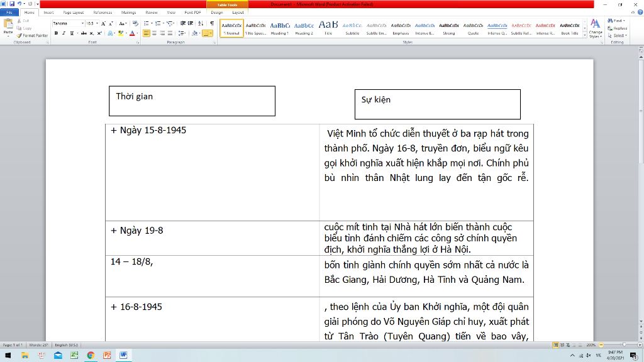Expand the Styles gallery More arrow

point(585,36)
